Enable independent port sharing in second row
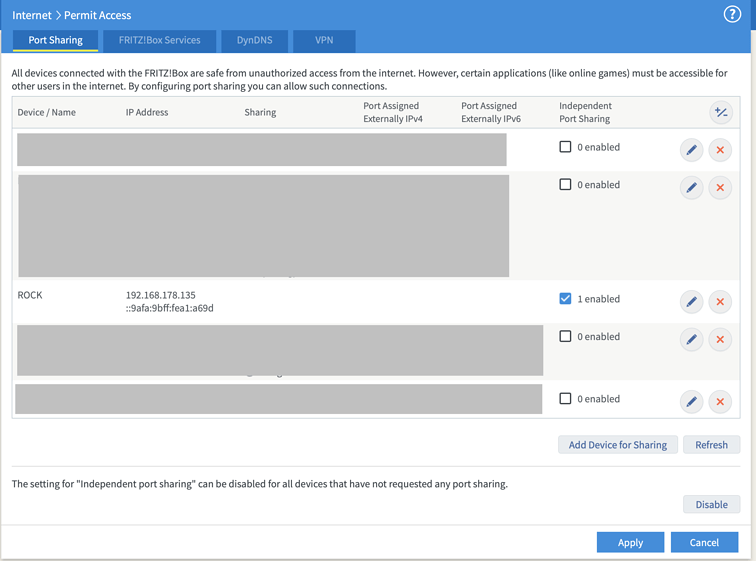This screenshot has height=561, width=756. click(x=565, y=184)
